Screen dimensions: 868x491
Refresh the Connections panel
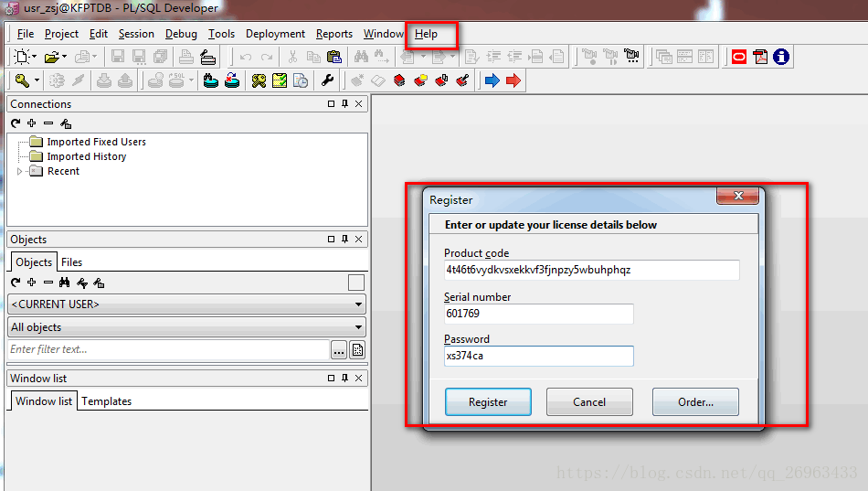click(16, 123)
